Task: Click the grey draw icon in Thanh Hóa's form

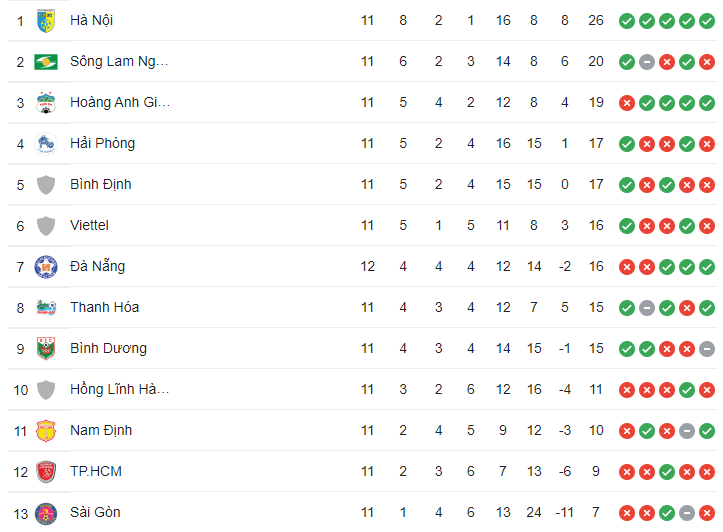Action: (647, 308)
